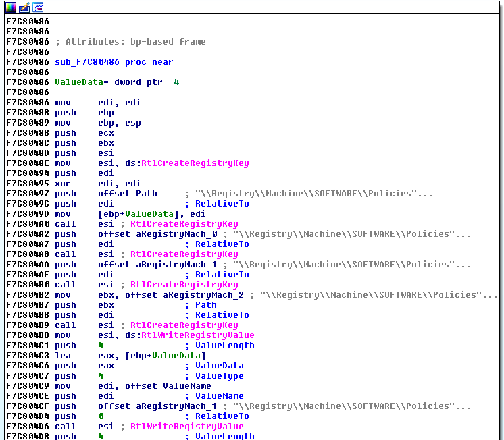The width and height of the screenshot is (504, 440).
Task: Click the call at address F7C804A0
Action: [65, 224]
